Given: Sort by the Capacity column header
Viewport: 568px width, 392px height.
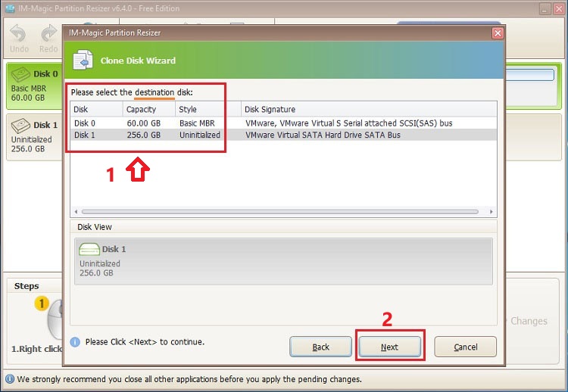Looking at the screenshot, I should click(149, 109).
